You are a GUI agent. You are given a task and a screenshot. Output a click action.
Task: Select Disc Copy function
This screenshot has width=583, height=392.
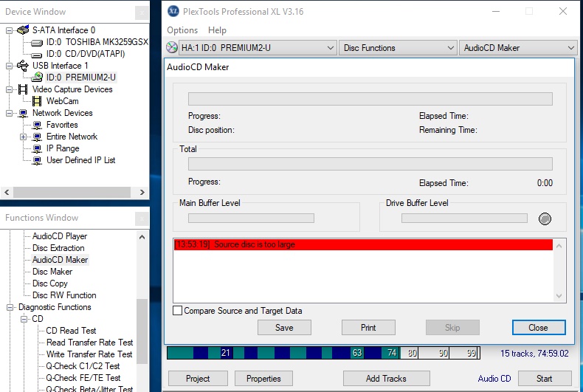(50, 283)
